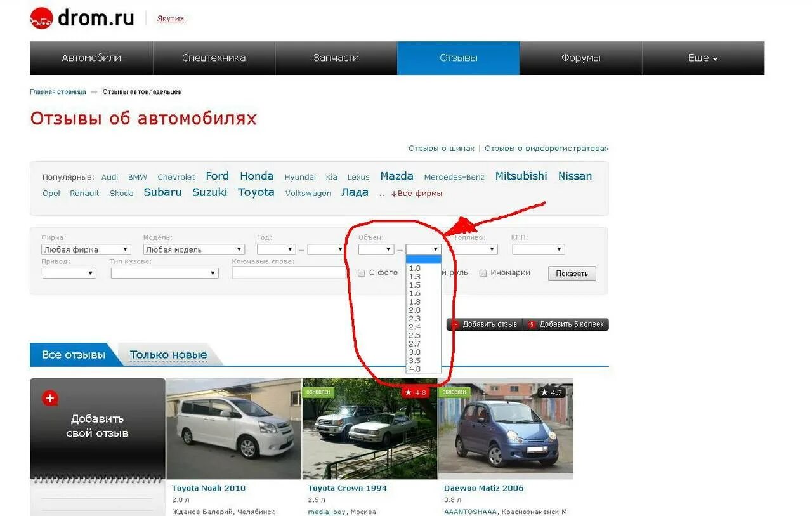Open the Спецтехника menu item
Image resolution: width=812 pixels, height=516 pixels.
point(214,58)
